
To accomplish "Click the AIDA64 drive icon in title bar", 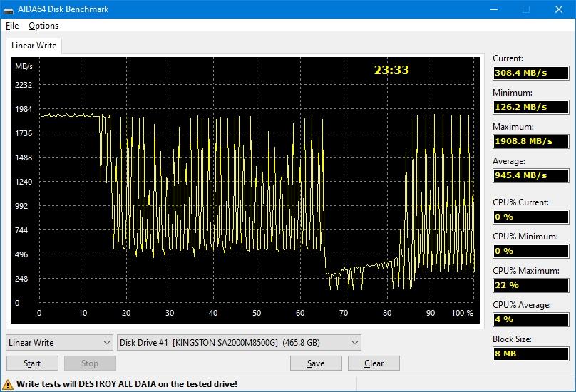I will click(x=9, y=10).
